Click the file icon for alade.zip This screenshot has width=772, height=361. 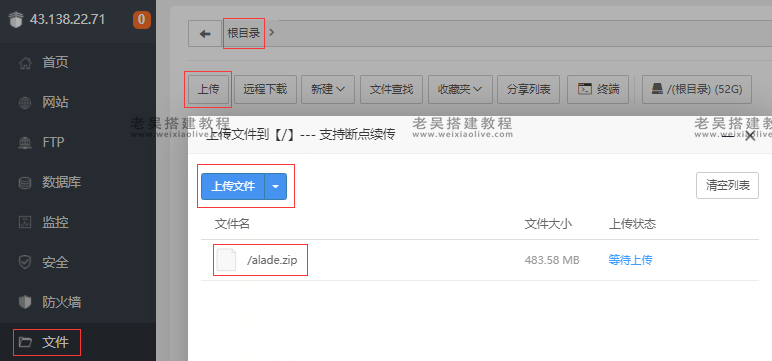tap(226, 260)
